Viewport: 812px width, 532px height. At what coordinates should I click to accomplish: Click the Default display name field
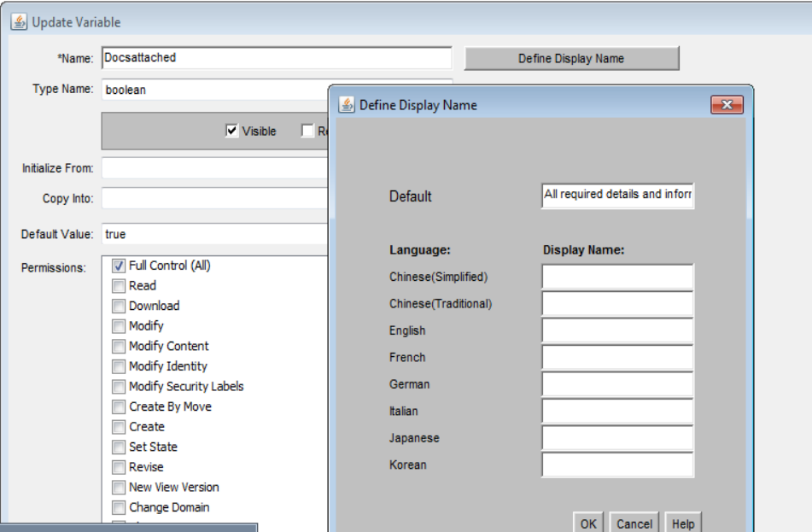point(617,196)
